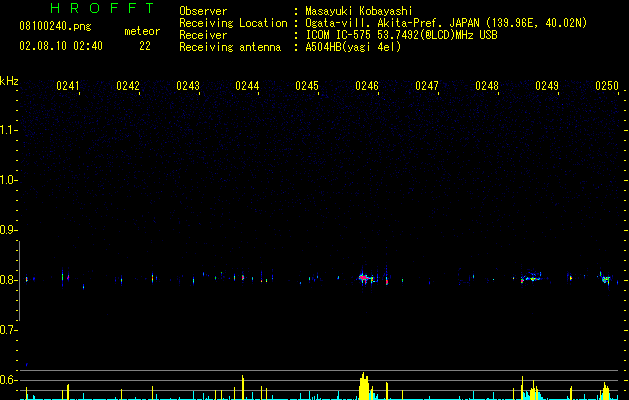This screenshot has width=629, height=400.
Task: Select the Ogata-vill. Akita-Pref. JAPAN location text
Action: coord(446,23)
